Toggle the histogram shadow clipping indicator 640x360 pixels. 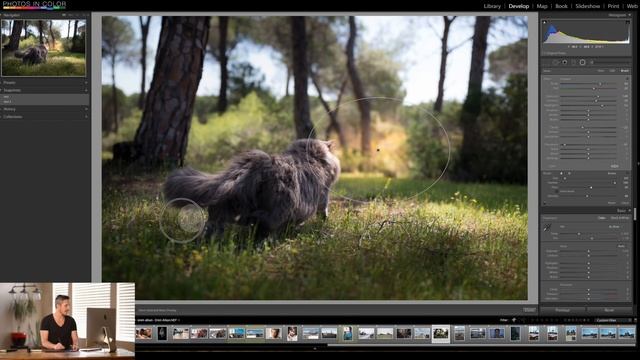coord(544,22)
